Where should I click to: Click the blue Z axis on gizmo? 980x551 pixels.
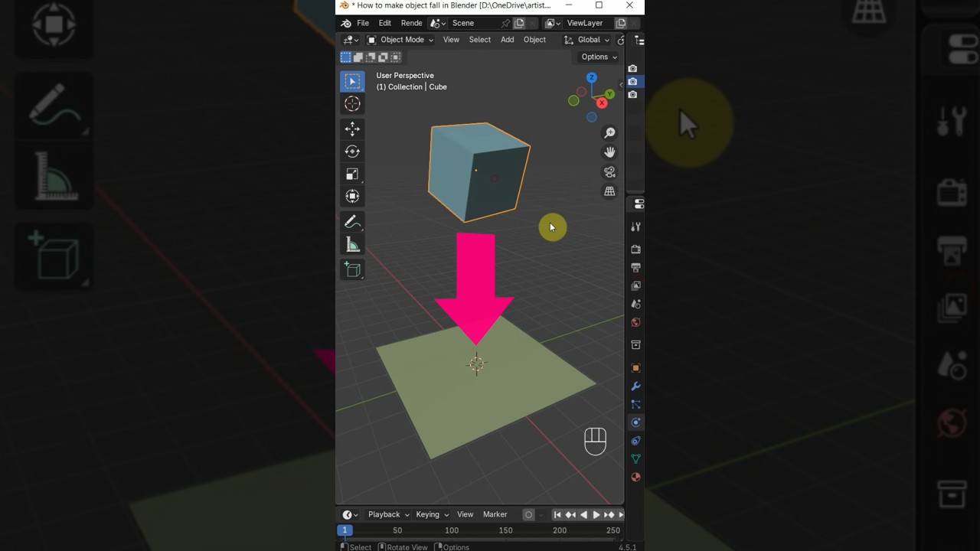point(591,77)
